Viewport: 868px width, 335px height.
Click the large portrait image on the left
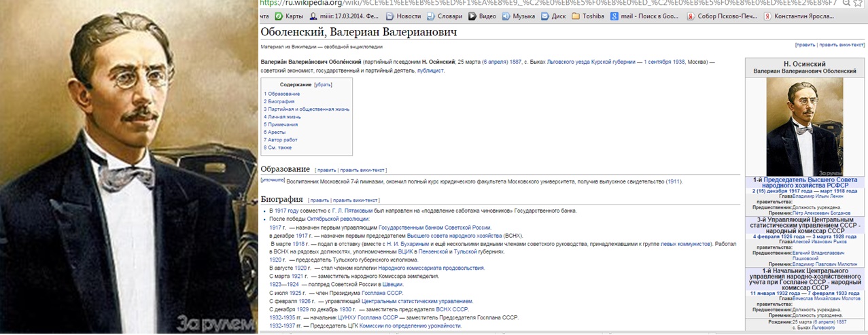tap(128, 167)
